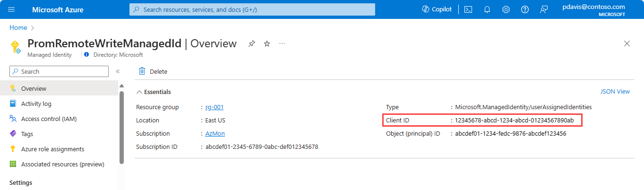Open the hamburger portal menu

(x=11, y=9)
